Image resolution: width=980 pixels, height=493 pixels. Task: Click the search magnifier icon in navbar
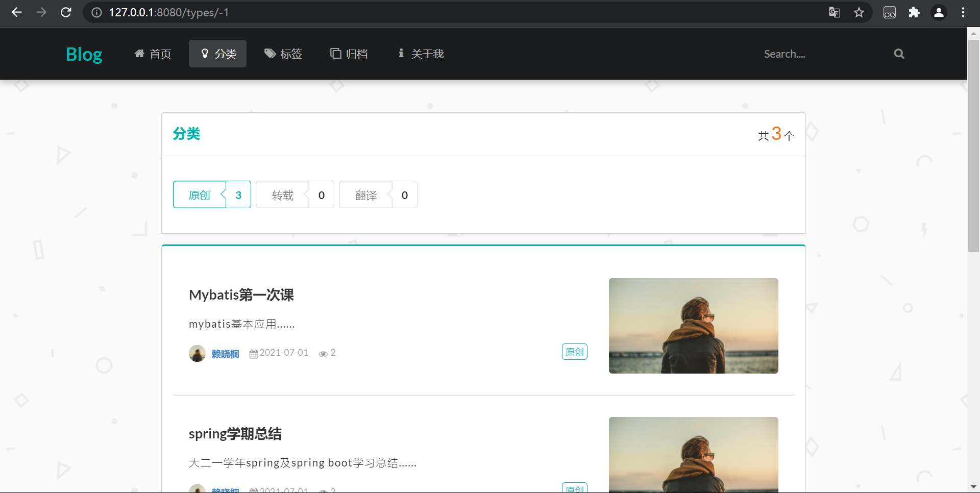899,54
